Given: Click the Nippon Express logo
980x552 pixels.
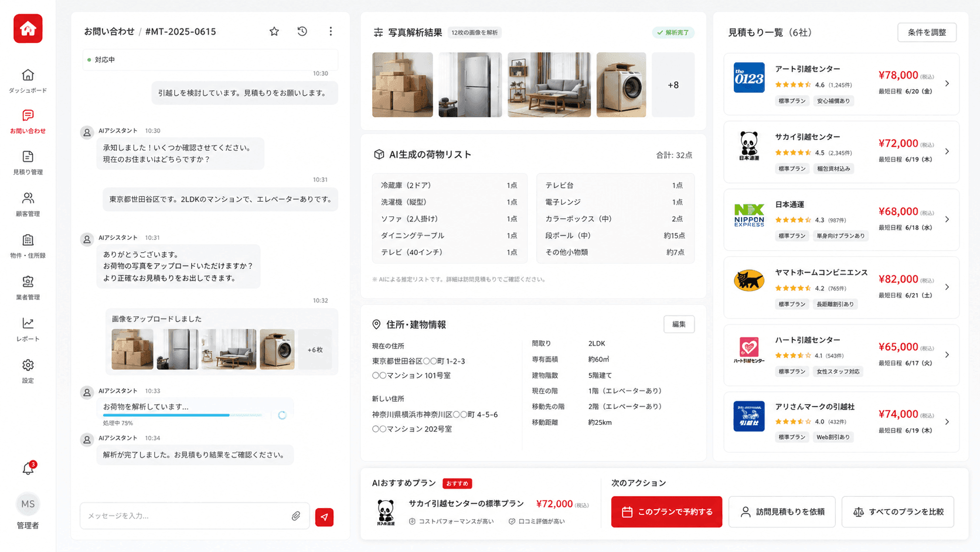Looking at the screenshot, I should click(x=749, y=215).
